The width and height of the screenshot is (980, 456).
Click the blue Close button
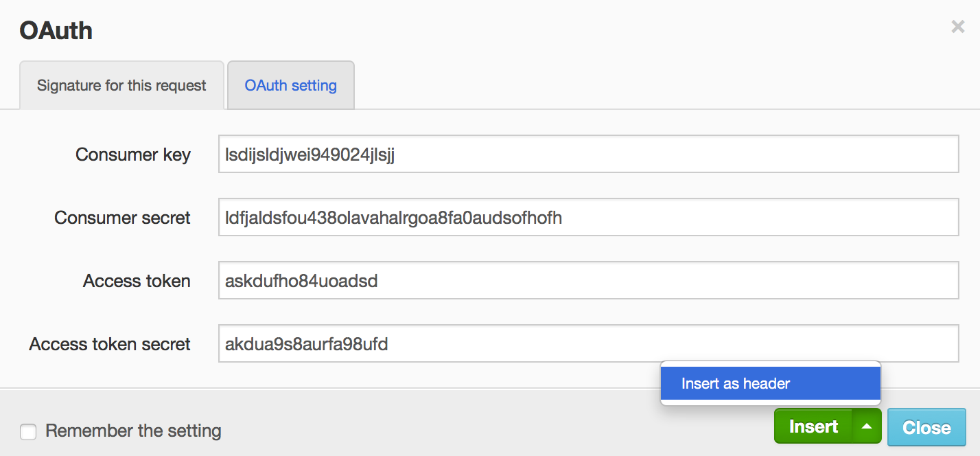point(926,427)
